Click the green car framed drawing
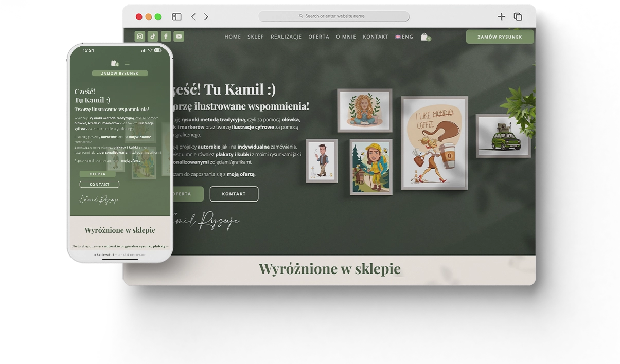Image resolution: width=620 pixels, height=364 pixels. tap(503, 136)
